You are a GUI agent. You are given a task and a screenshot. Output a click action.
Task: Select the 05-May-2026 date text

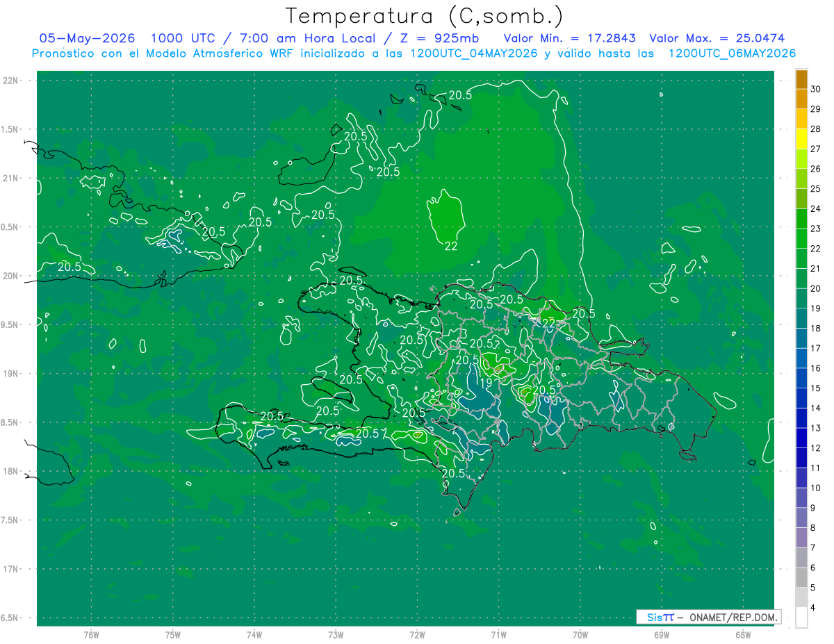point(87,38)
